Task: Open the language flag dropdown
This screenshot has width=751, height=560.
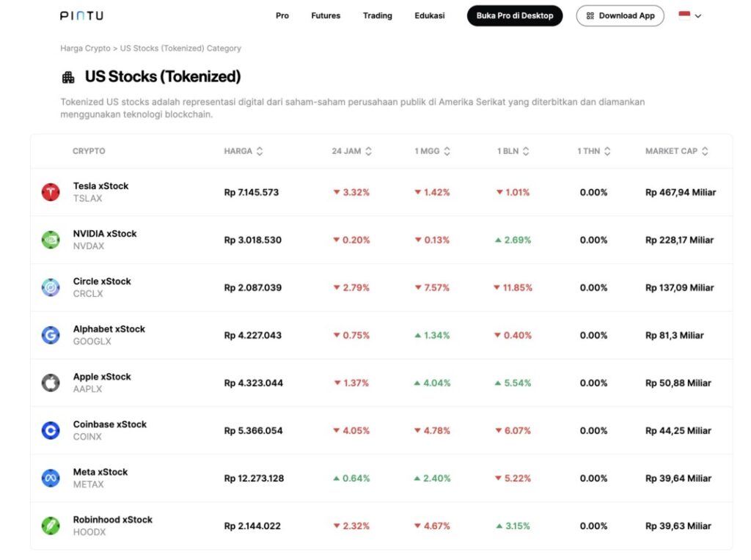Action: point(689,15)
